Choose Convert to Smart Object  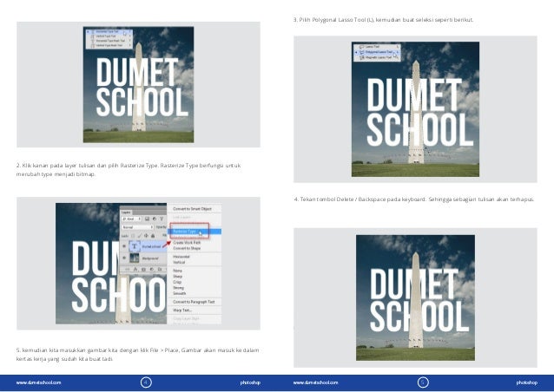(x=192, y=209)
